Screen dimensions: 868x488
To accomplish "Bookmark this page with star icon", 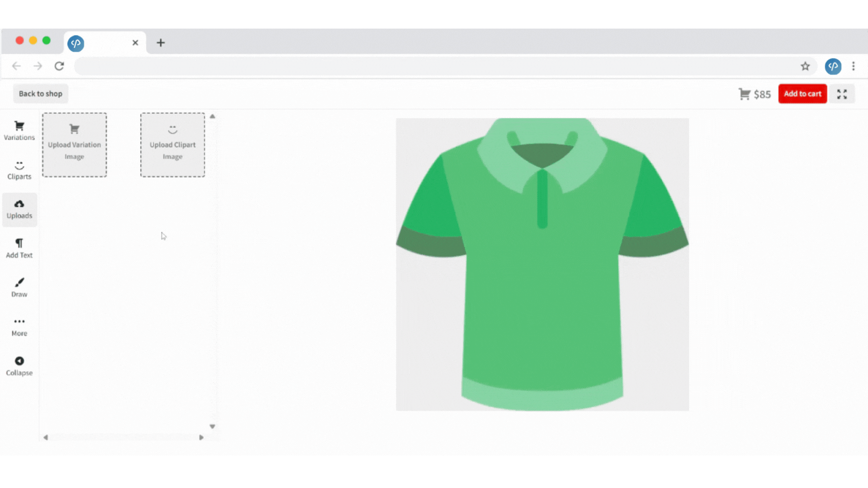I will pos(805,66).
